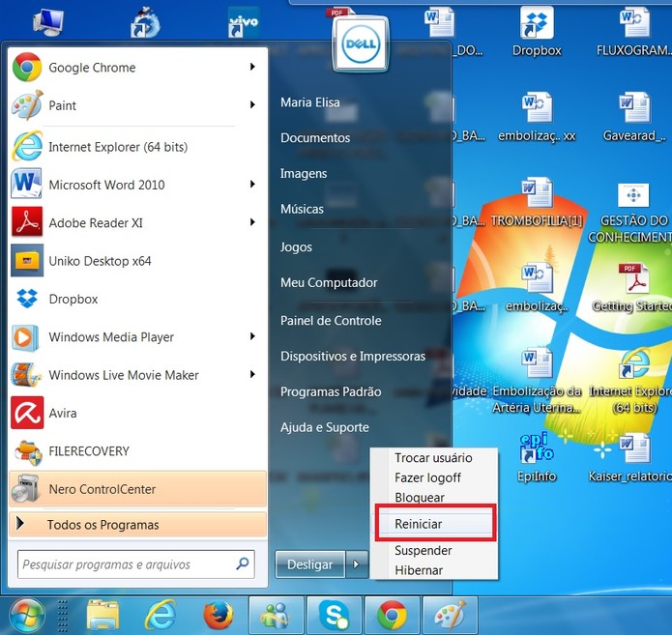The height and width of the screenshot is (635, 672).
Task: Open Adobe Reader XI
Action: tap(137, 223)
